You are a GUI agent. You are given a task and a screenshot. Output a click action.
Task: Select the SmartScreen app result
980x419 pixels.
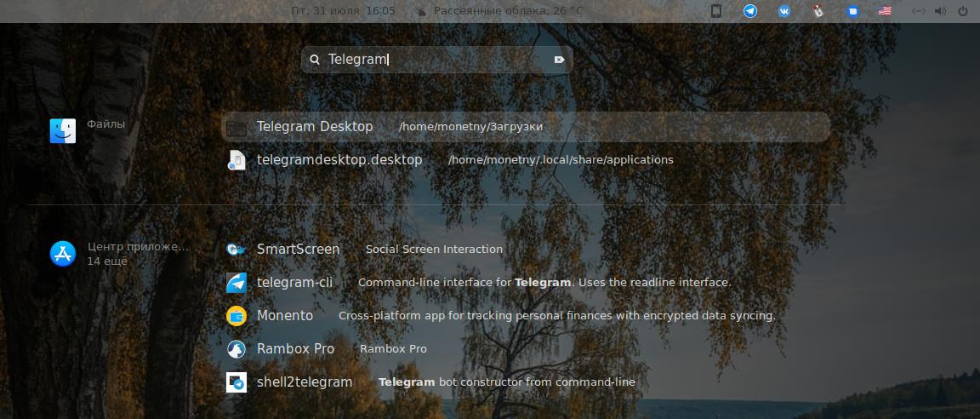pos(298,250)
